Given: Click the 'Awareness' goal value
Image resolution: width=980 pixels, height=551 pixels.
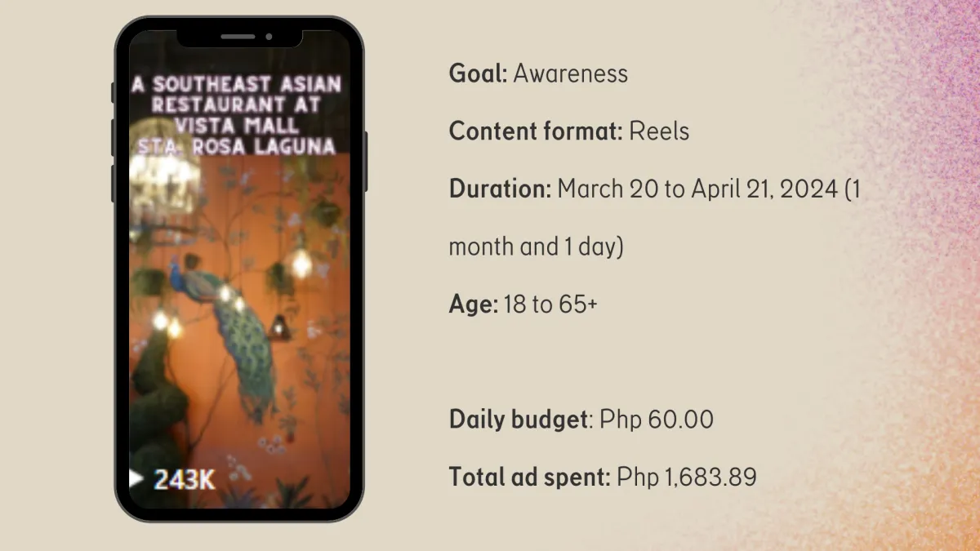Looking at the screenshot, I should (570, 73).
